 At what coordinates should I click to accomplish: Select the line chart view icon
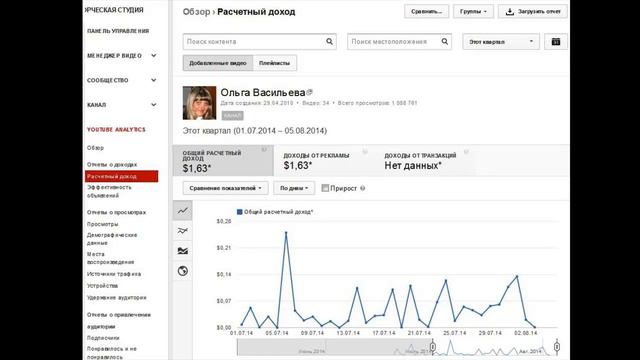[182, 211]
